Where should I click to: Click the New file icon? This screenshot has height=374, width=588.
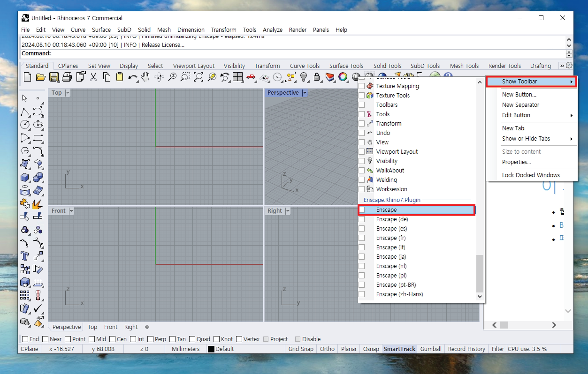click(28, 77)
